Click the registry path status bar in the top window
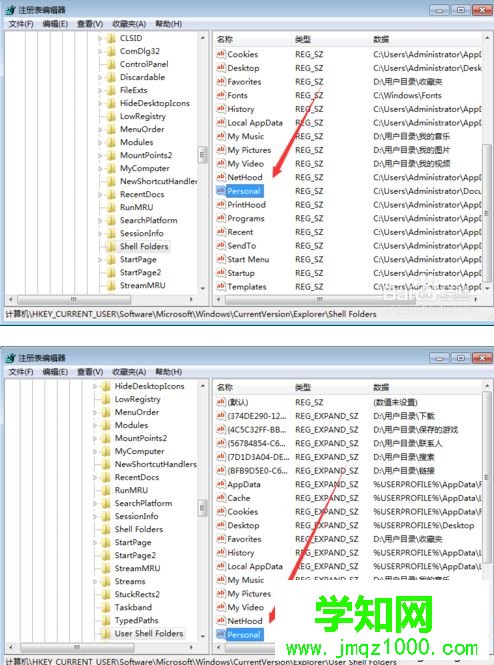This screenshot has height=665, width=494. pos(191,314)
